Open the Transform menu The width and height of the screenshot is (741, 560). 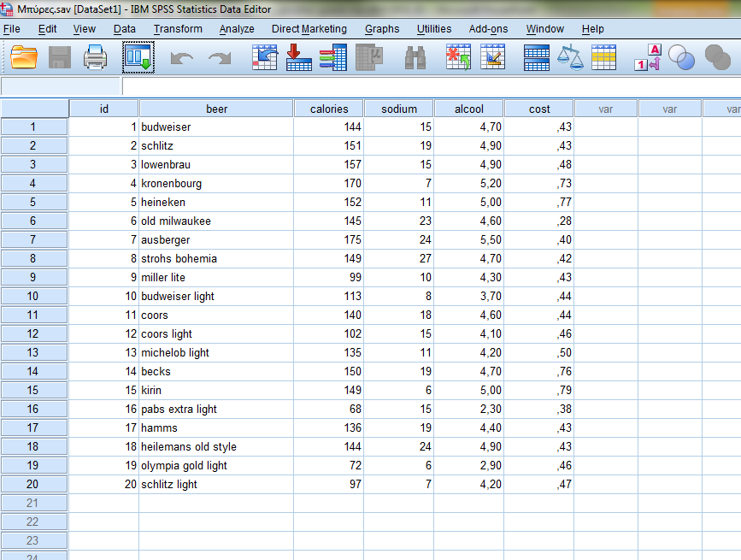tap(178, 29)
